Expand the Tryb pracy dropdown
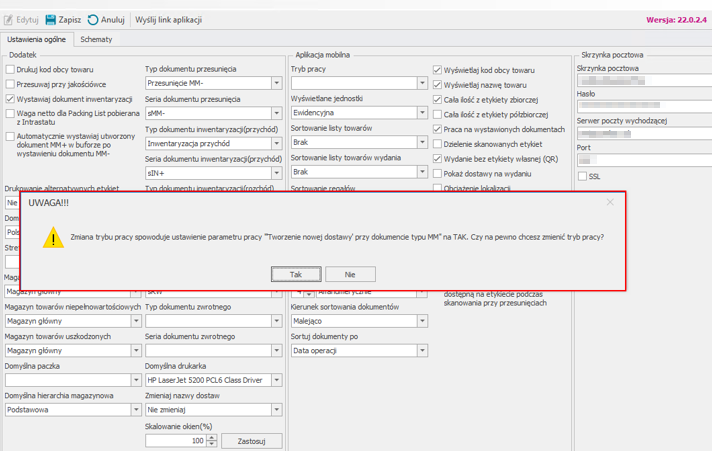712x451 pixels. click(x=422, y=84)
